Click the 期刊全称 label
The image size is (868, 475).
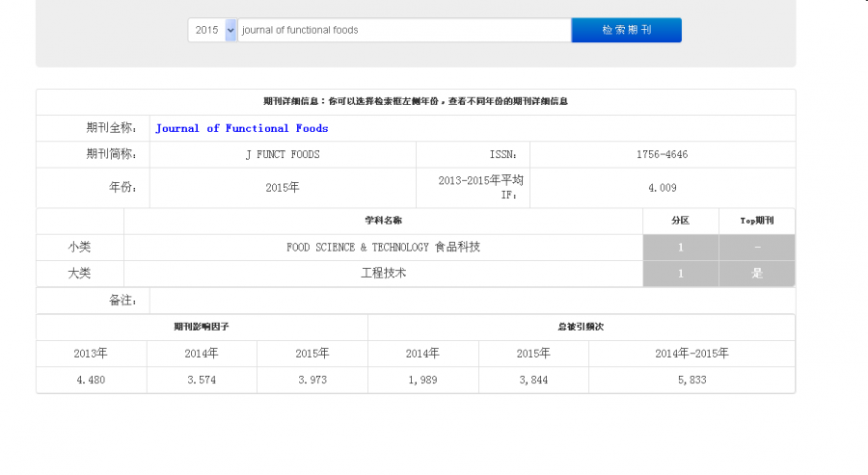point(111,128)
